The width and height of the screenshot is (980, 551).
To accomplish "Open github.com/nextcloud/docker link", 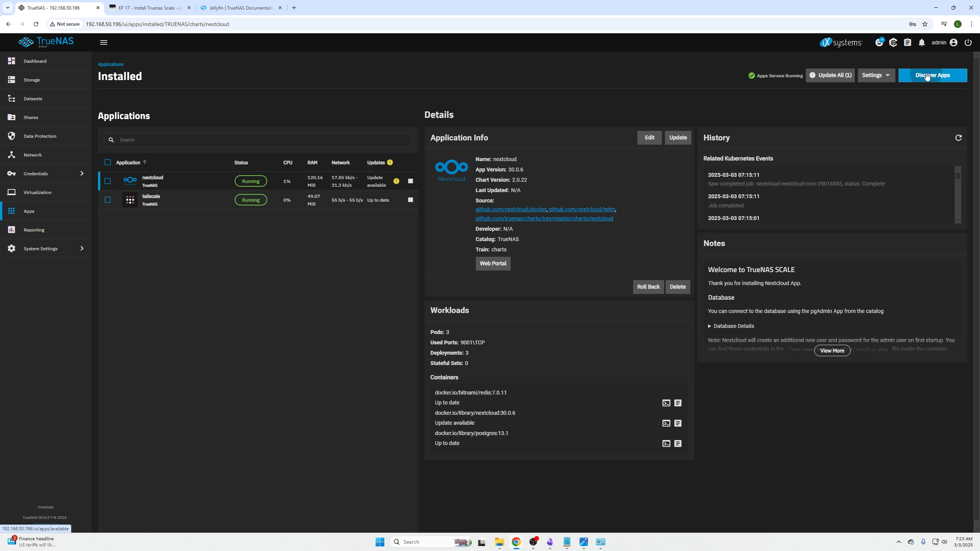I will [x=511, y=209].
